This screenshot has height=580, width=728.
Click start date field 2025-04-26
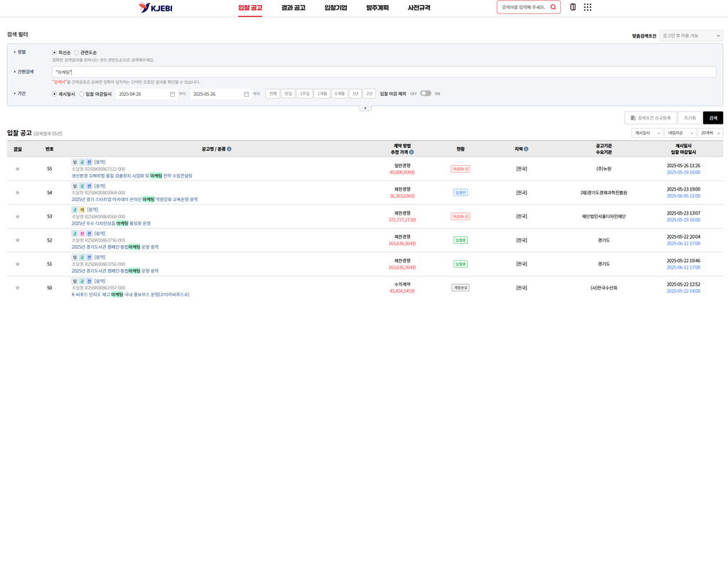point(145,95)
